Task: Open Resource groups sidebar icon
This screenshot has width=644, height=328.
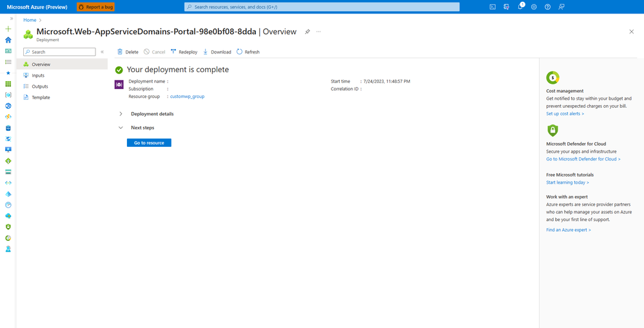Action: [x=8, y=95]
